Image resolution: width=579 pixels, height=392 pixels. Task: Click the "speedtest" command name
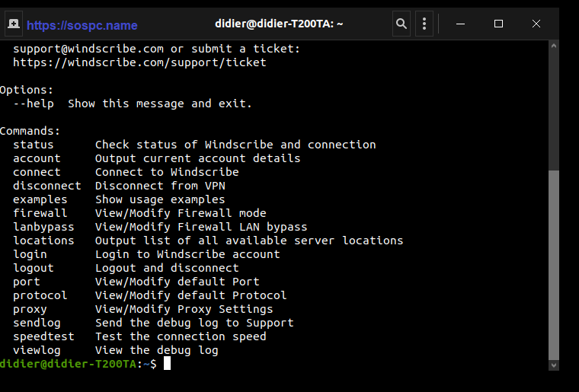point(43,336)
